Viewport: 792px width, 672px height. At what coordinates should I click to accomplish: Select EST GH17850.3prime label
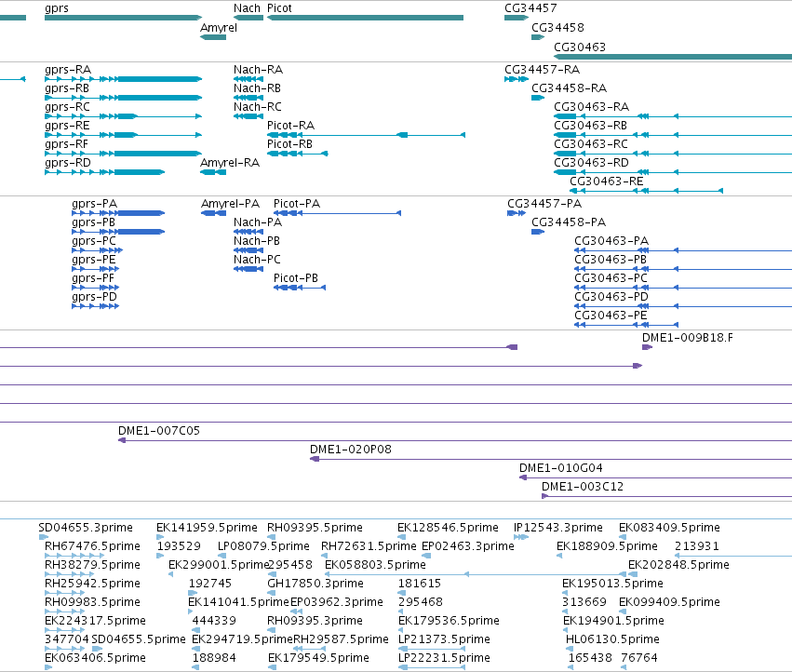pos(315,584)
